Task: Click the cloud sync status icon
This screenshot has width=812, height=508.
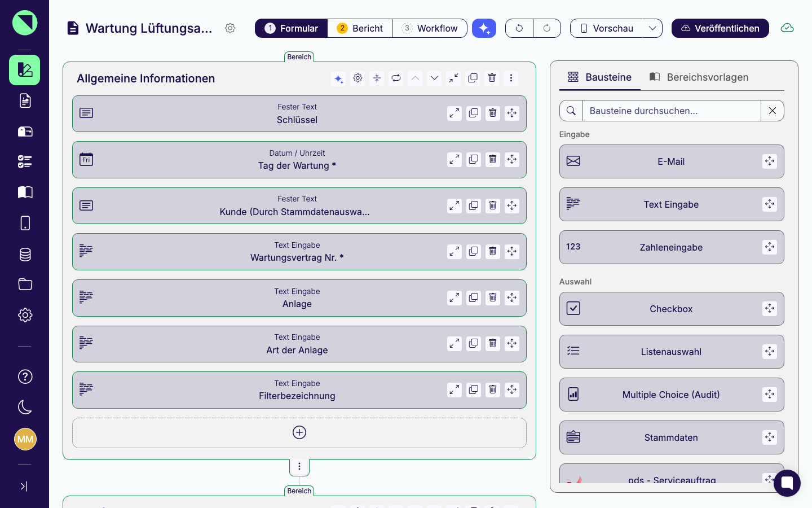Action: (x=787, y=28)
